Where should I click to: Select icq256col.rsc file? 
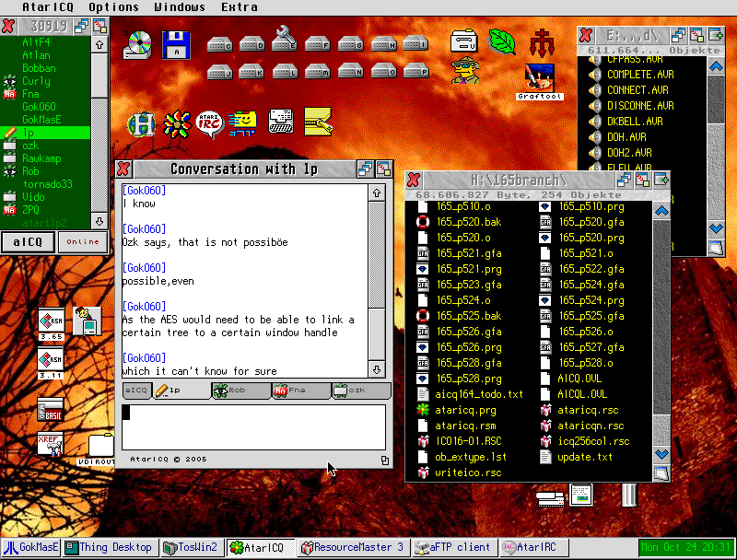point(584,441)
